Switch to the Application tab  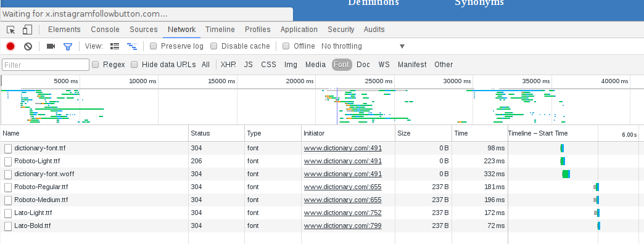[x=299, y=30]
